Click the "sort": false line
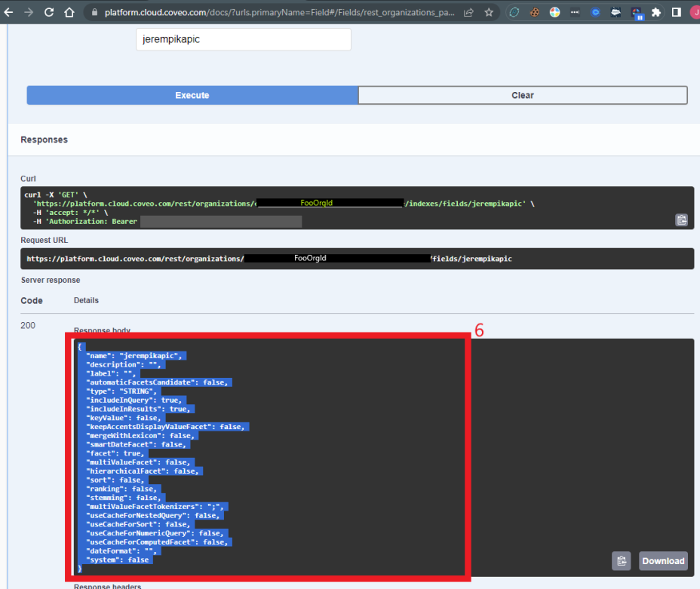Viewport: 700px width, 589px height. point(115,480)
